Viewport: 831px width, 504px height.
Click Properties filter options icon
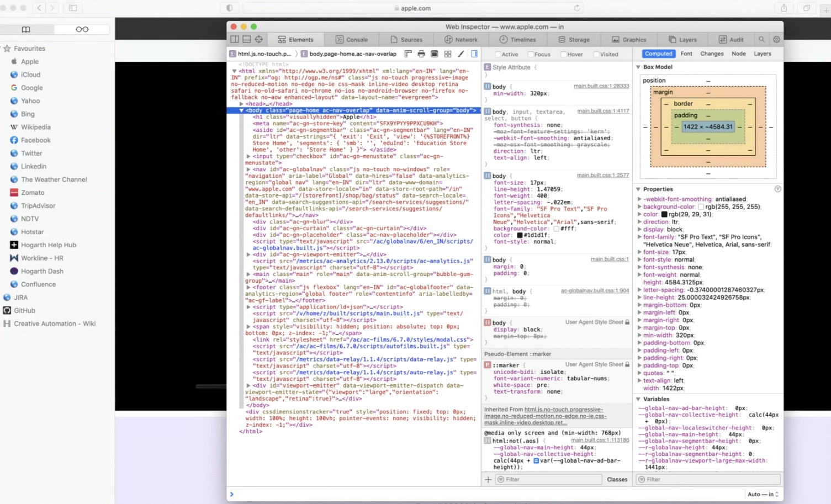click(777, 189)
